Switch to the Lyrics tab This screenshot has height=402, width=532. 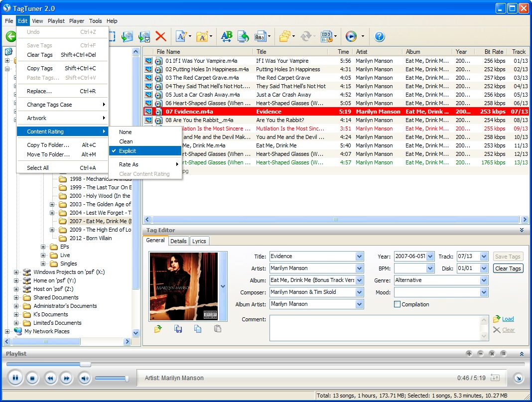(x=199, y=241)
